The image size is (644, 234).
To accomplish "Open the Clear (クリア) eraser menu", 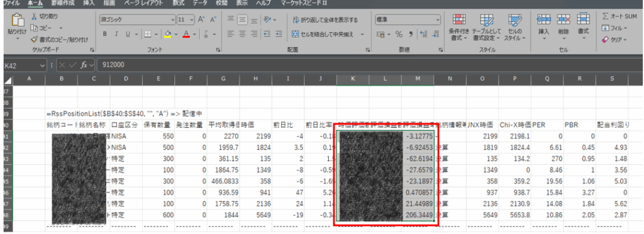I will pyautogui.click(x=614, y=40).
